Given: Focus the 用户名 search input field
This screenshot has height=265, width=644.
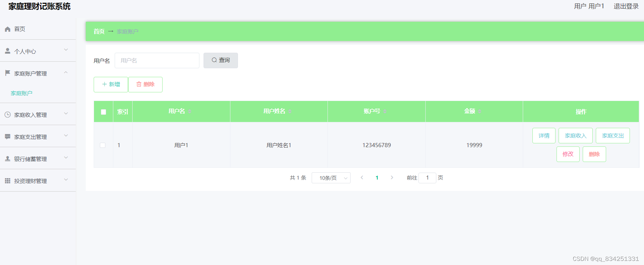Looking at the screenshot, I should pyautogui.click(x=157, y=60).
